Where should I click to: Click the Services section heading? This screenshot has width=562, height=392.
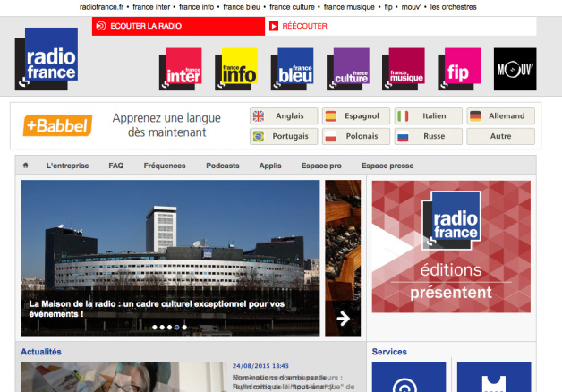click(x=389, y=352)
